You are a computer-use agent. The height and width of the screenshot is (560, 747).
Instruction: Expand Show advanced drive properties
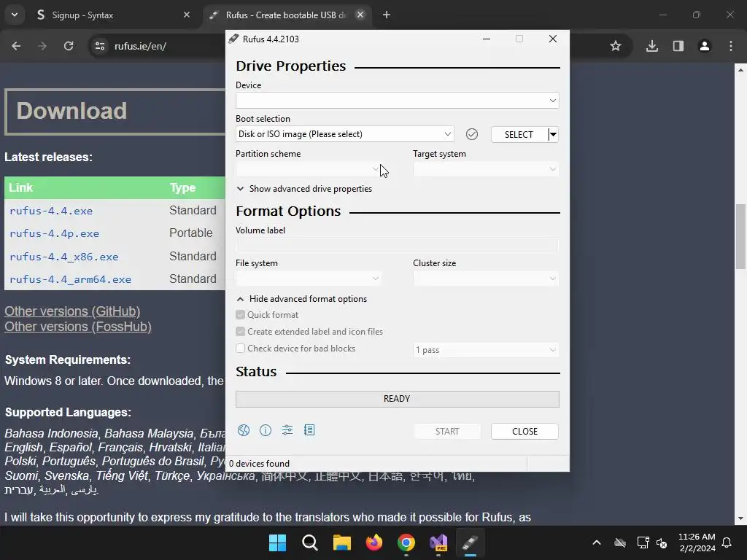click(x=304, y=189)
